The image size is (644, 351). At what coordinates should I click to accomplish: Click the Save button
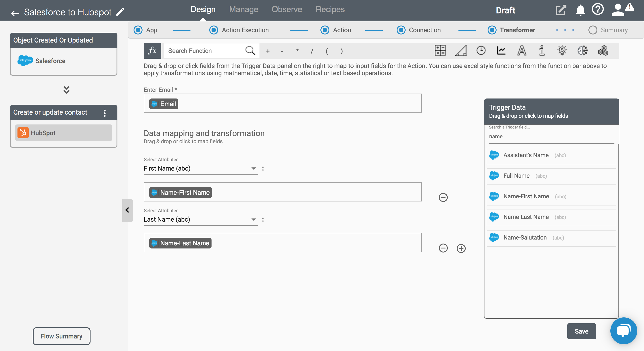point(581,331)
